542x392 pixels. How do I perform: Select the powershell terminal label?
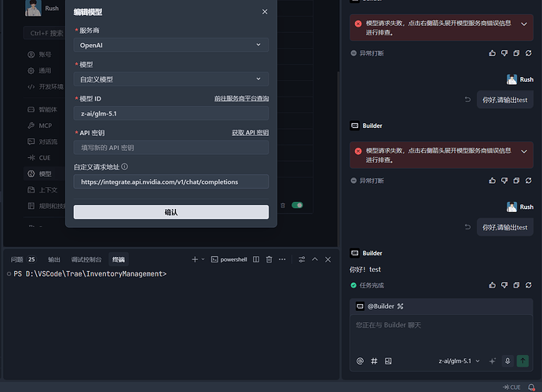(229, 259)
